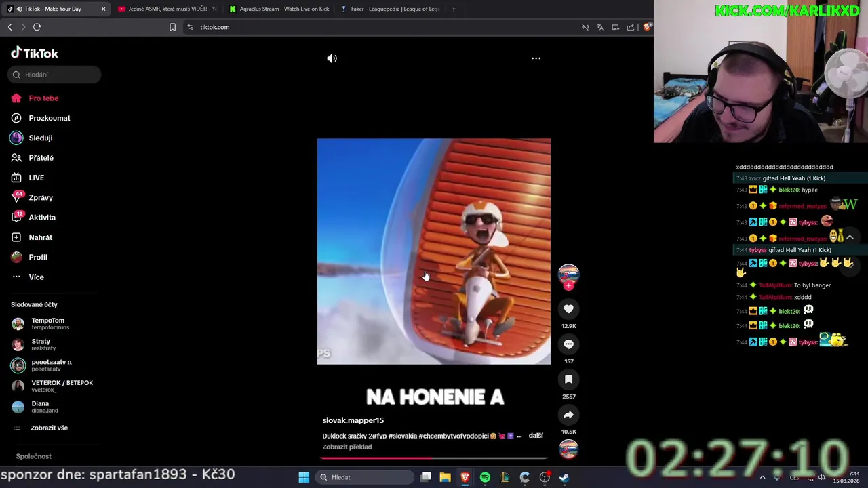
Task: Follow the creator via red plus badge
Action: [568, 286]
